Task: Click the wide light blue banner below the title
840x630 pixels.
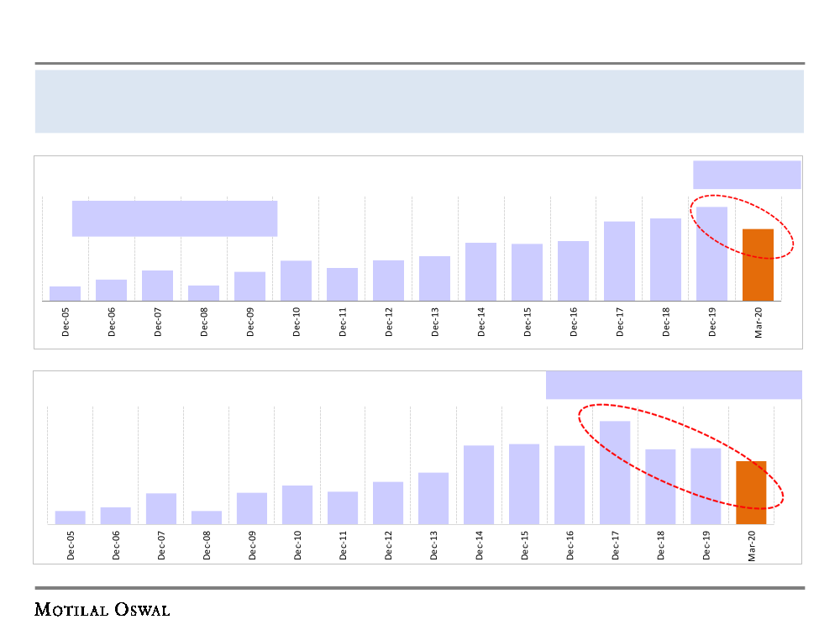Action: (419, 101)
